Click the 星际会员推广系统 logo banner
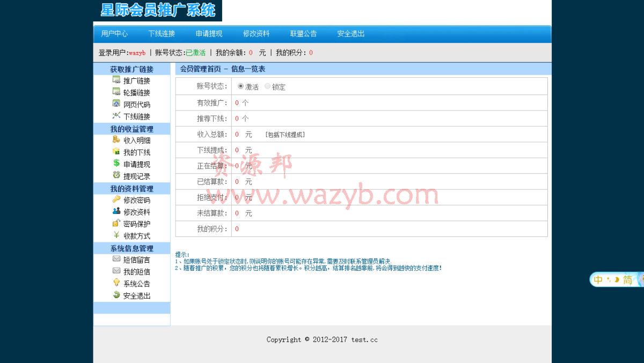This screenshot has width=644, height=363. tap(158, 10)
